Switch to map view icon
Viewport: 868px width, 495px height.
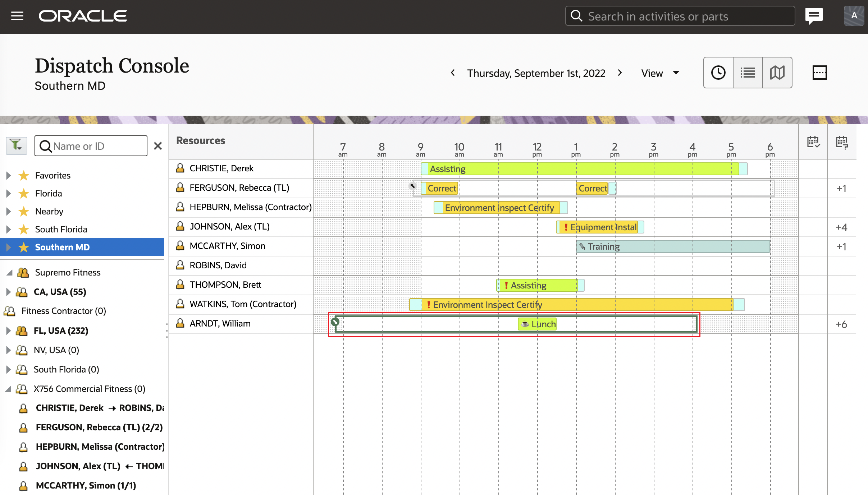click(777, 73)
